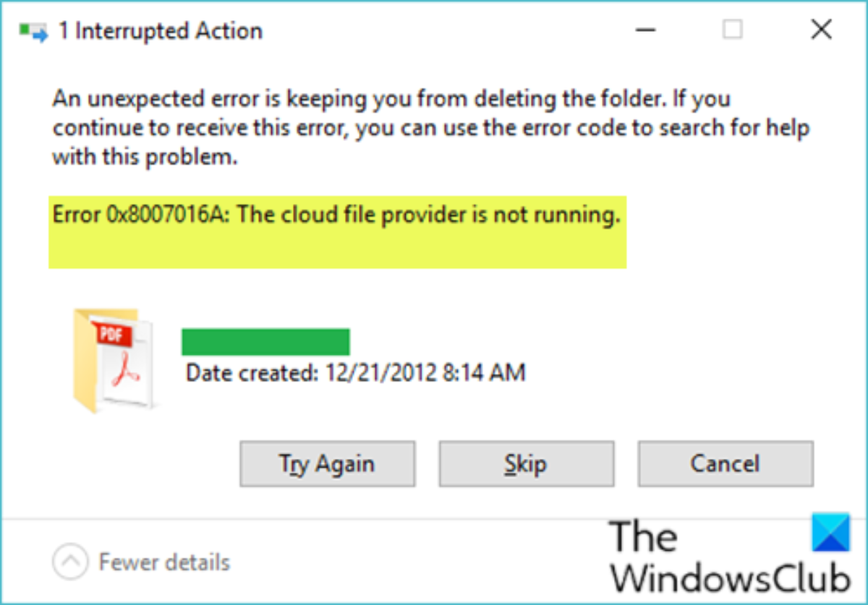Cancel the delete operation
868x605 pixels.
(x=725, y=463)
